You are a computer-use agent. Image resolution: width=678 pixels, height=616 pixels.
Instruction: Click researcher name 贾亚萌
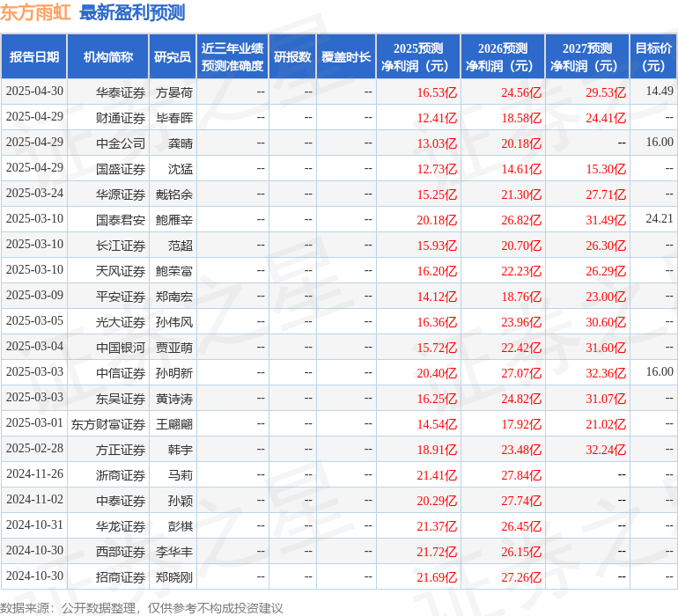[174, 348]
